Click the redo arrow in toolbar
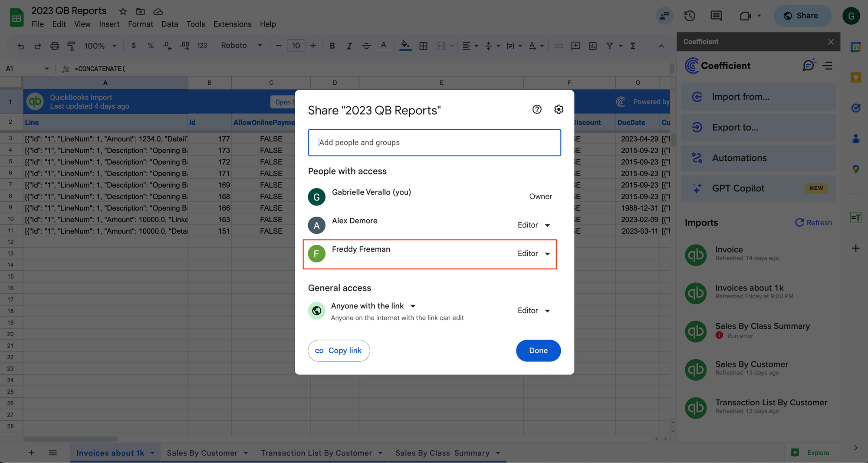This screenshot has height=463, width=868. [37, 46]
